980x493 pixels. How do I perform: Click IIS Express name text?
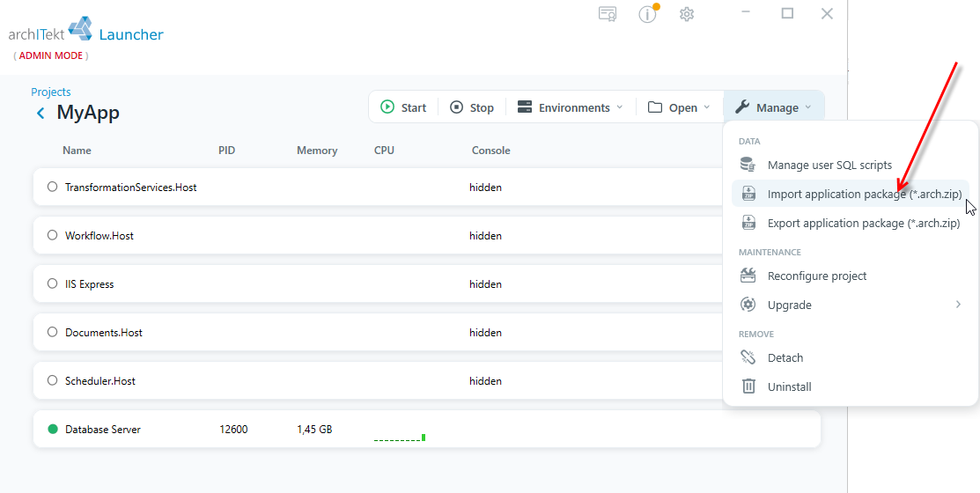pos(90,284)
